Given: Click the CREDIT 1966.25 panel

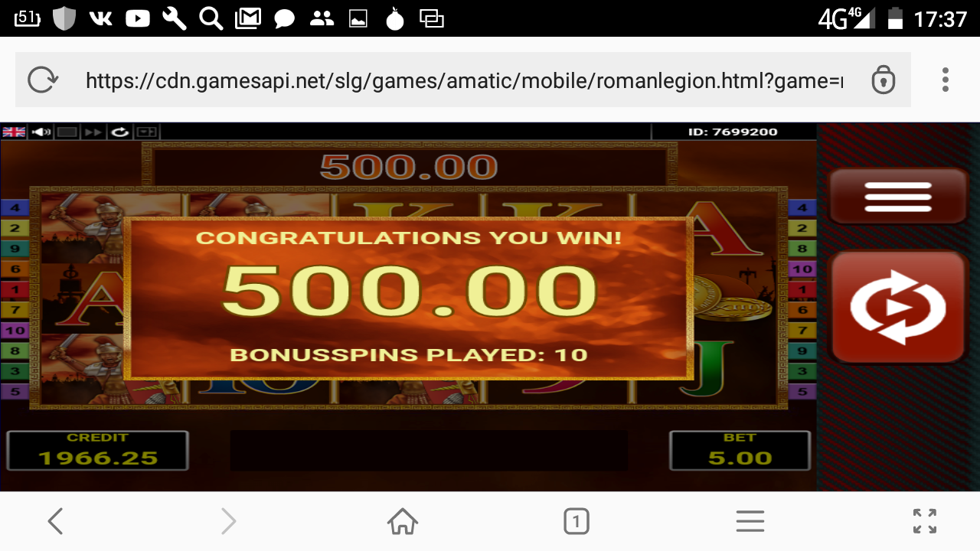Looking at the screenshot, I should pos(97,450).
